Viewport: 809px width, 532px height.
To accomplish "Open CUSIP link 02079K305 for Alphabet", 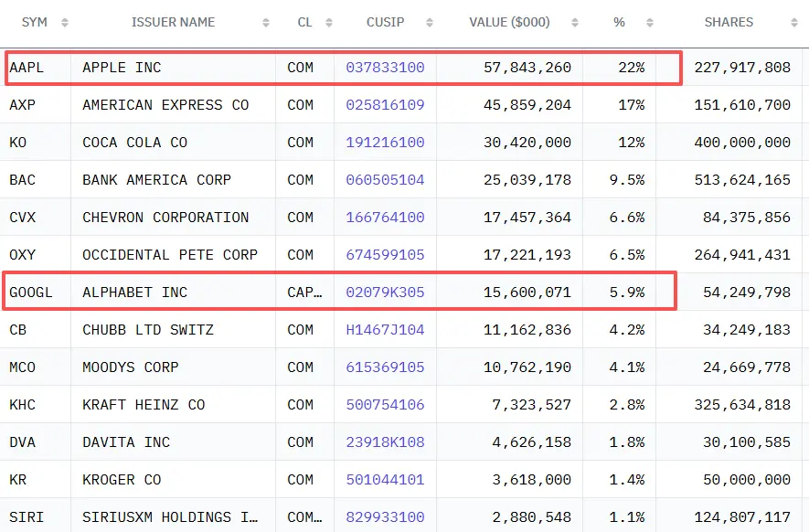I will (385, 293).
